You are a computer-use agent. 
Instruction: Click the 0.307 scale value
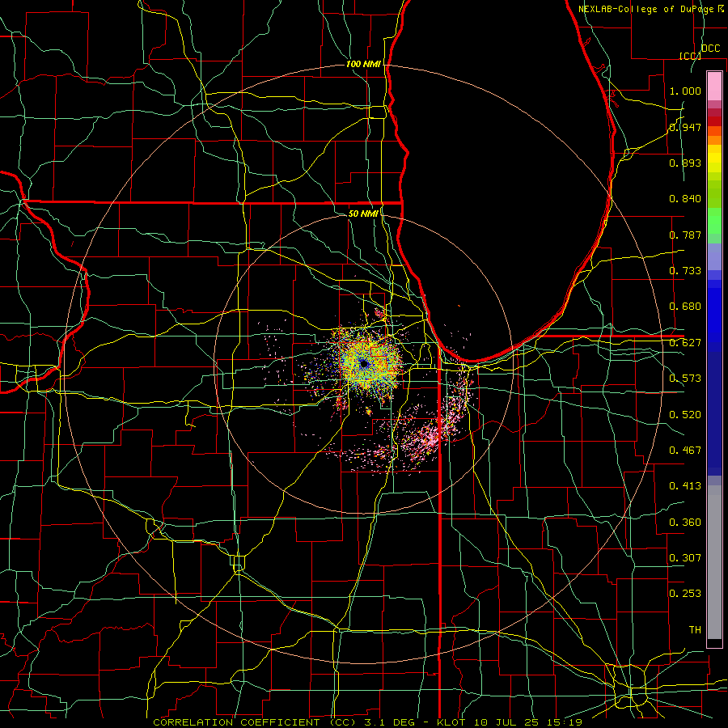click(x=685, y=557)
